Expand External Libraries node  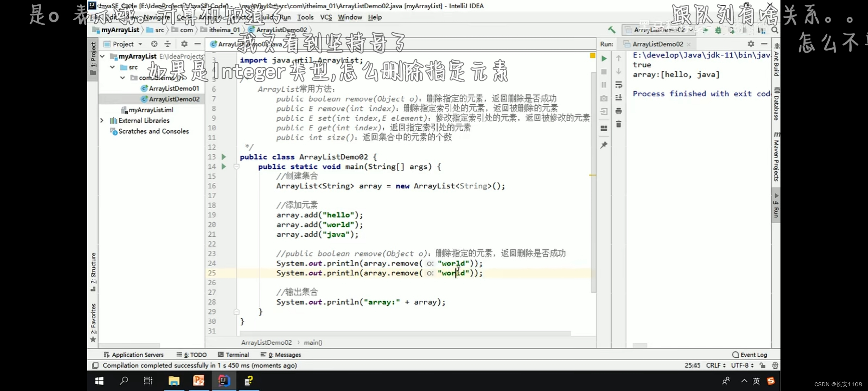[102, 121]
